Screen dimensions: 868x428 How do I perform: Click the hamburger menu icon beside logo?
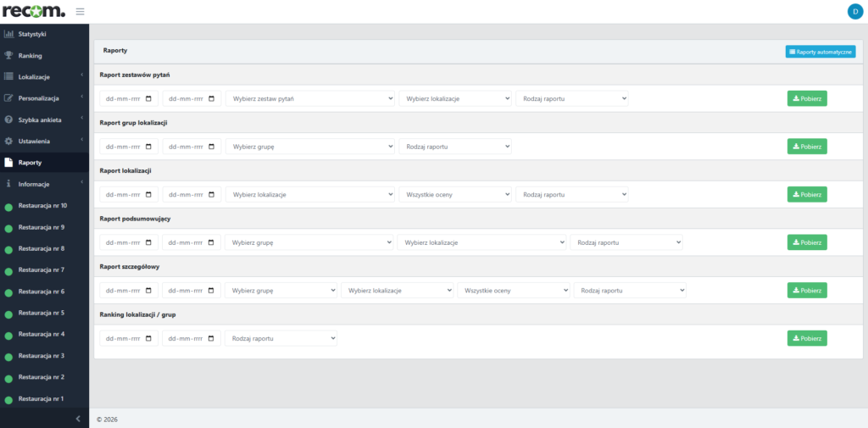[80, 11]
